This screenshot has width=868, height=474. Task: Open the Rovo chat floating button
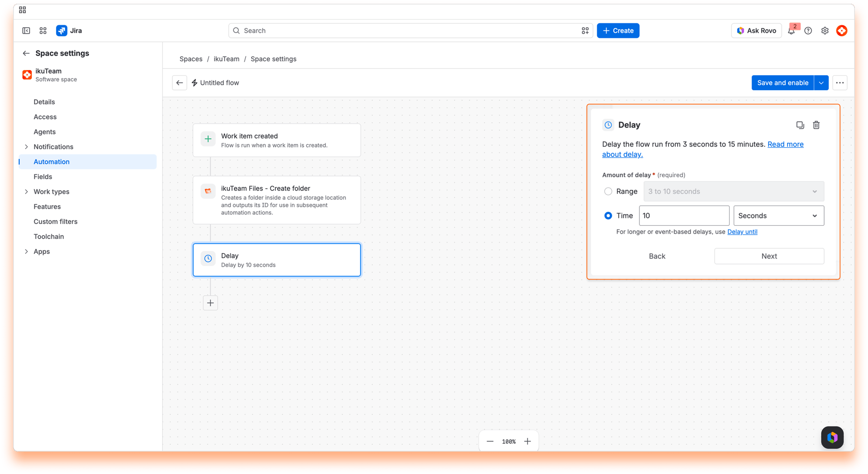832,438
